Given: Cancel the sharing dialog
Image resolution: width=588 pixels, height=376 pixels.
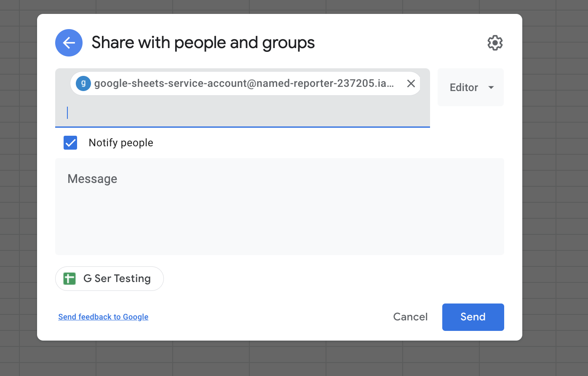Looking at the screenshot, I should pyautogui.click(x=410, y=317).
